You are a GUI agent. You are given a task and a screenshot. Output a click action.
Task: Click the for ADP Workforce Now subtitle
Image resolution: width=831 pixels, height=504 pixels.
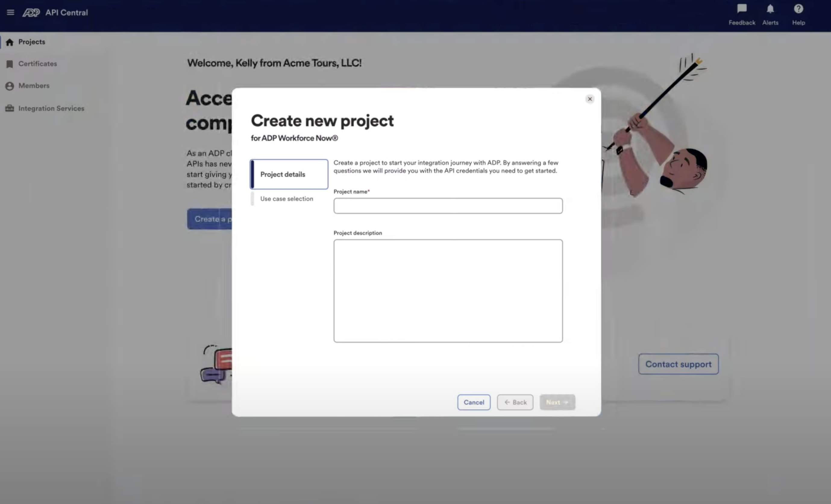pyautogui.click(x=294, y=138)
